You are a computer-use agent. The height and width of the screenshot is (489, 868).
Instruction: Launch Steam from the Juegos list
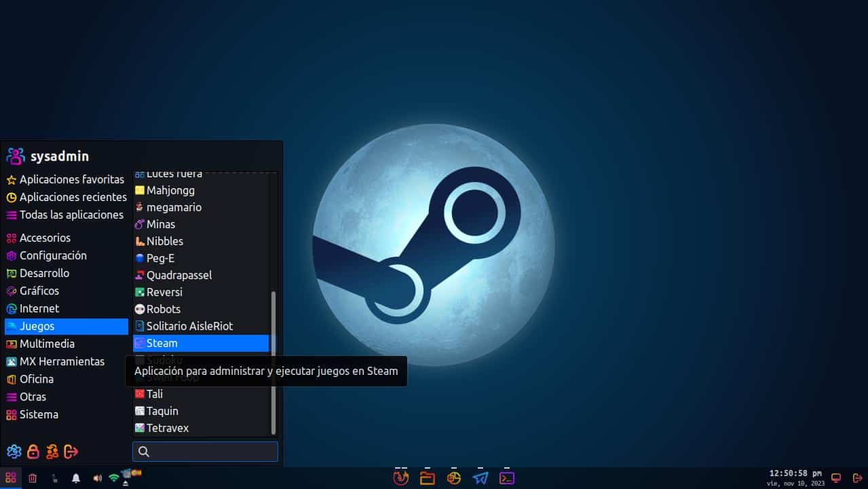click(x=201, y=343)
